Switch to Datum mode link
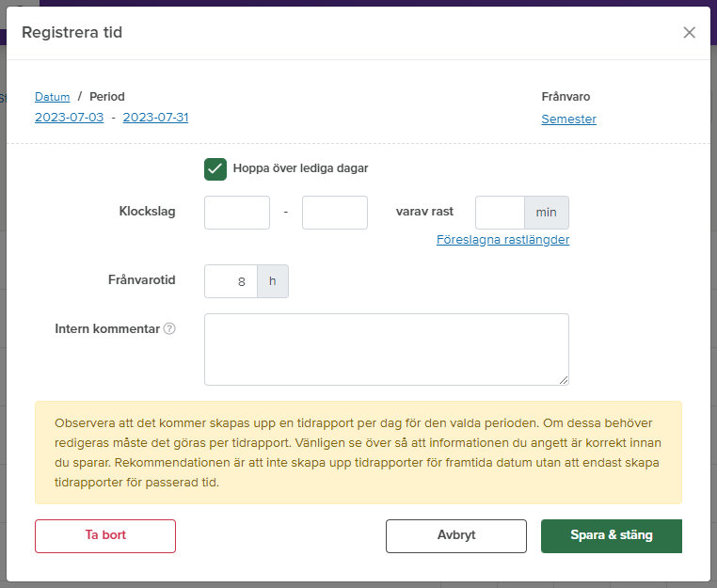Image resolution: width=717 pixels, height=588 pixels. click(x=52, y=97)
